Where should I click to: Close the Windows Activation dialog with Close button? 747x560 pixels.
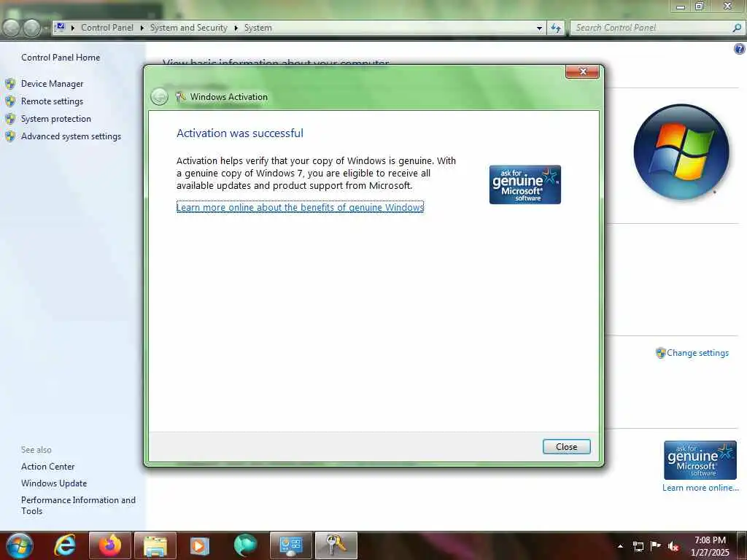coord(566,447)
